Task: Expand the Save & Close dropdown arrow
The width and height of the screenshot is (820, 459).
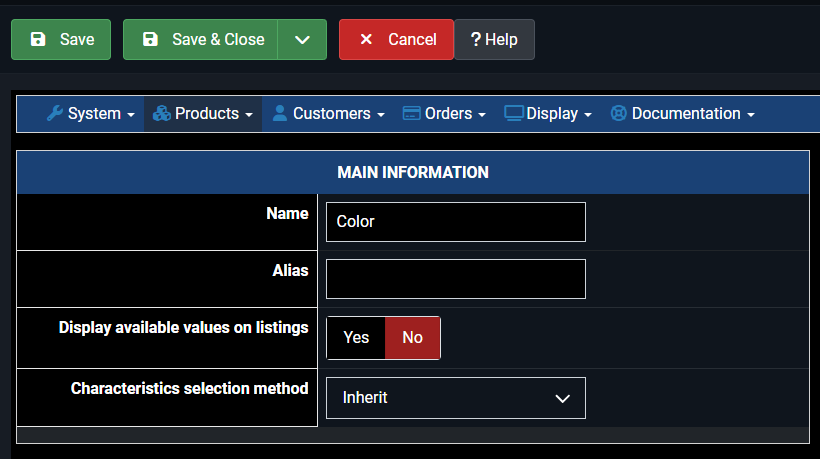Action: [x=302, y=40]
